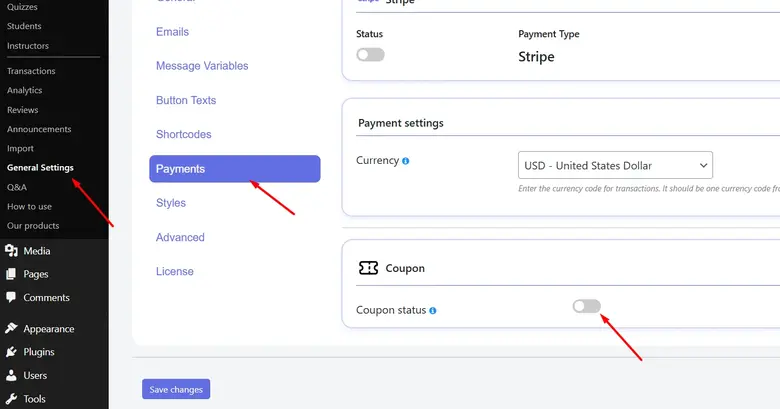
Task: Click the Pages icon in sidebar
Action: (x=11, y=274)
